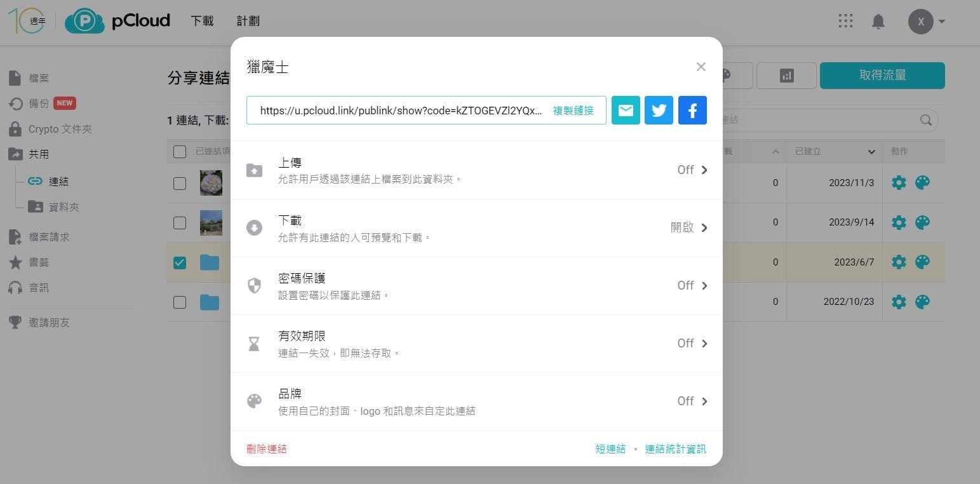This screenshot has height=484, width=980.
Task: Check the 2023/9/14 link row checkbox
Action: (x=180, y=223)
